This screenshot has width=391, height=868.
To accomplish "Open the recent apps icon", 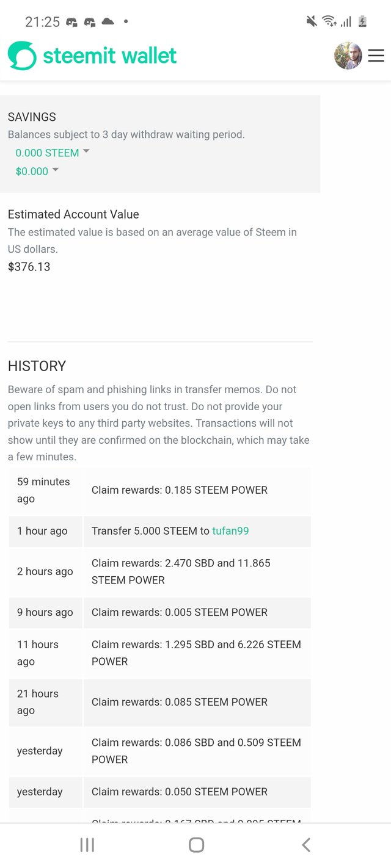I will pos(87,845).
